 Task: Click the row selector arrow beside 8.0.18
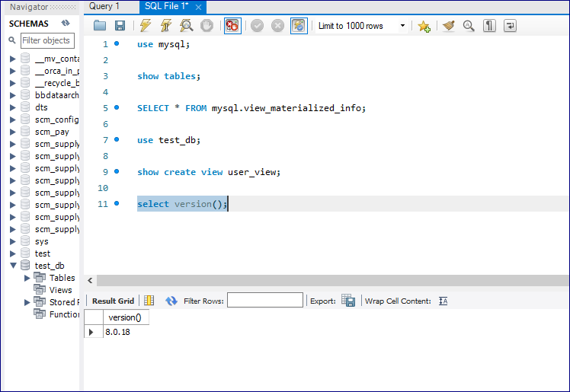click(91, 332)
